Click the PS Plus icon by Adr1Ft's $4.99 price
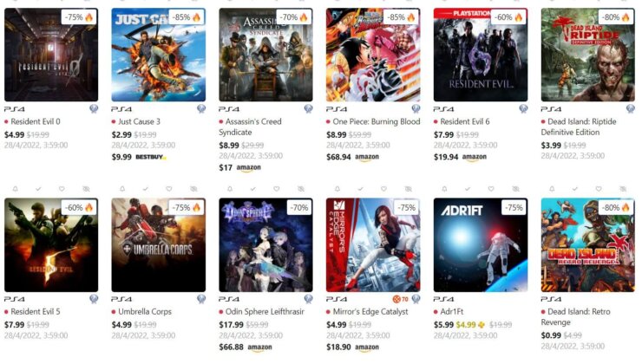Screen dimensions: 642x364 (481, 325)
